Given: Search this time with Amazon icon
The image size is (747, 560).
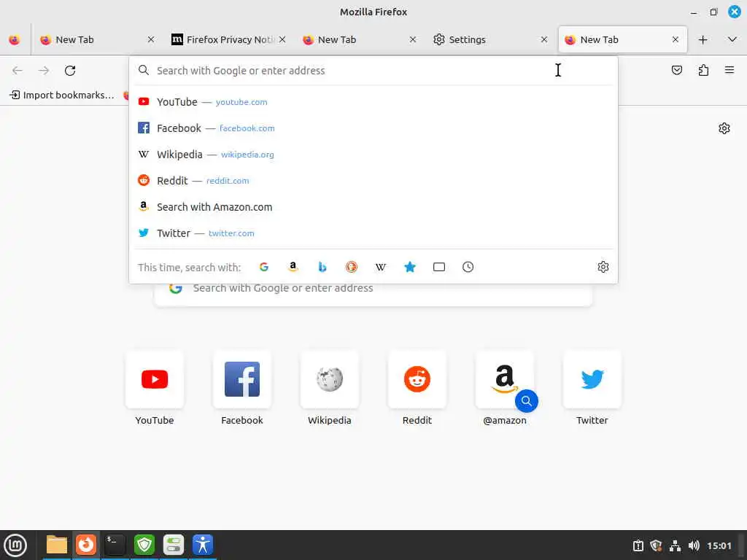Looking at the screenshot, I should (x=293, y=267).
